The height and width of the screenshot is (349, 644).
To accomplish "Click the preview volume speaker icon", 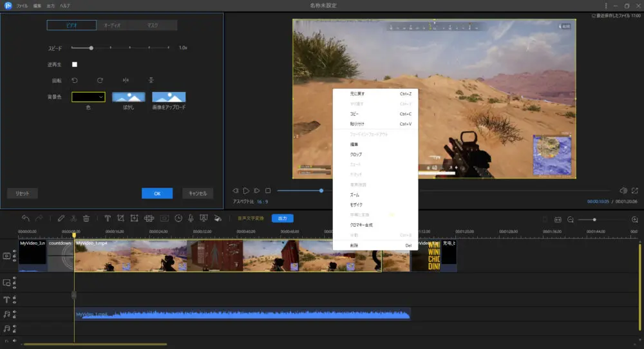I will click(x=623, y=191).
